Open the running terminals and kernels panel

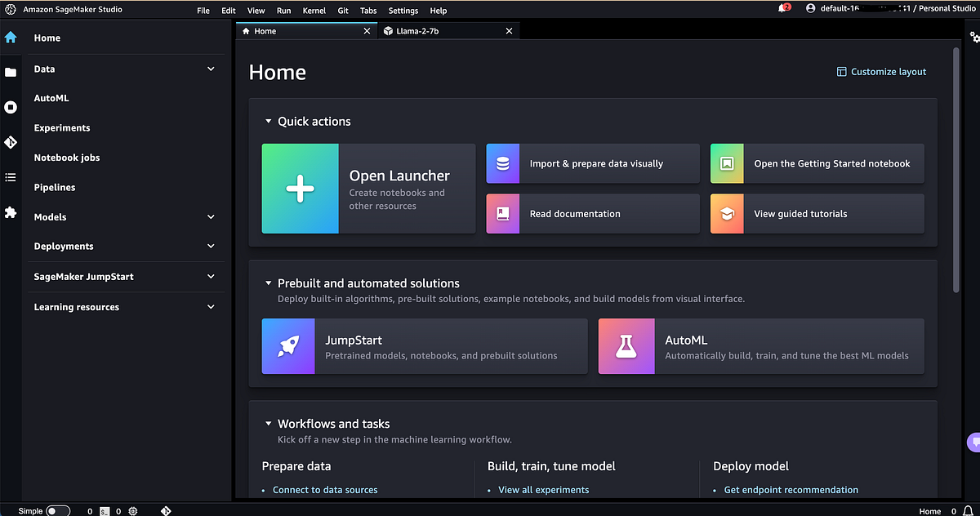point(11,107)
